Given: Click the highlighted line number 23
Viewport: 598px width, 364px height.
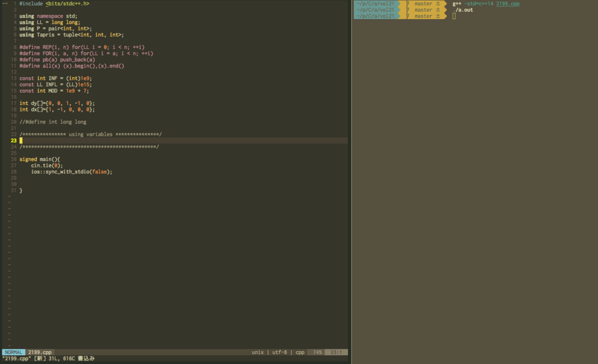Looking at the screenshot, I should [x=14, y=141].
